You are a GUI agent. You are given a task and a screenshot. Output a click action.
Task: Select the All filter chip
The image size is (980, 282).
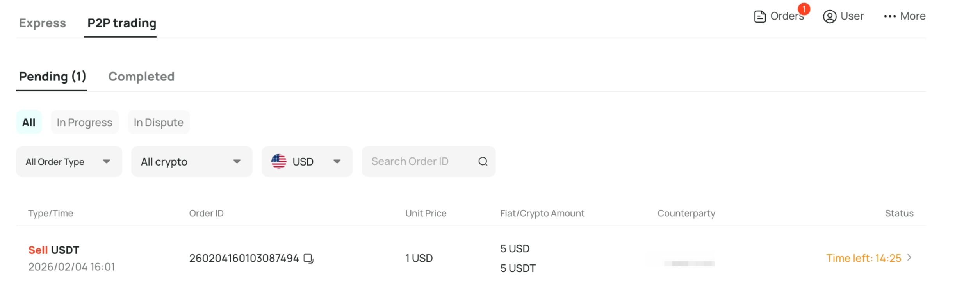pyautogui.click(x=29, y=123)
